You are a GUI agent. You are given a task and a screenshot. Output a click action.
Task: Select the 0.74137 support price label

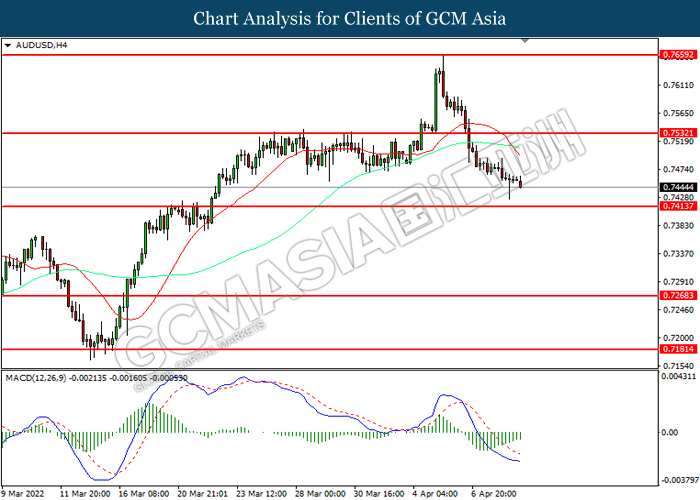coord(678,206)
